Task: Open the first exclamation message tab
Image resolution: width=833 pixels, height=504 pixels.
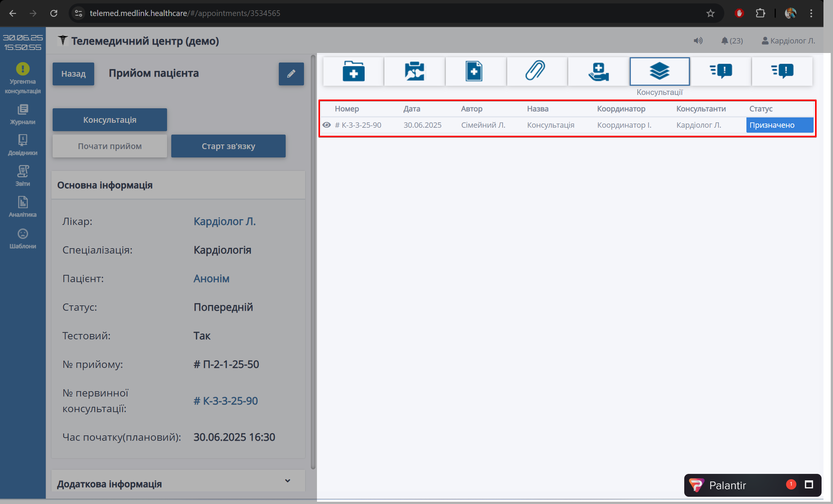Action: click(x=721, y=71)
